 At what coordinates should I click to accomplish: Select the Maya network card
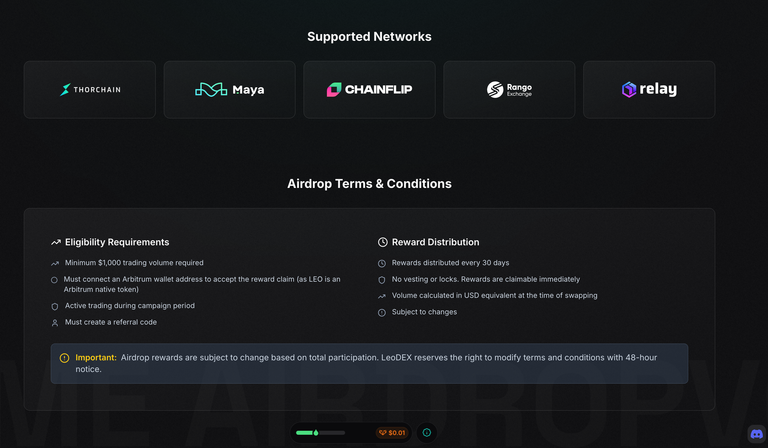[230, 90]
